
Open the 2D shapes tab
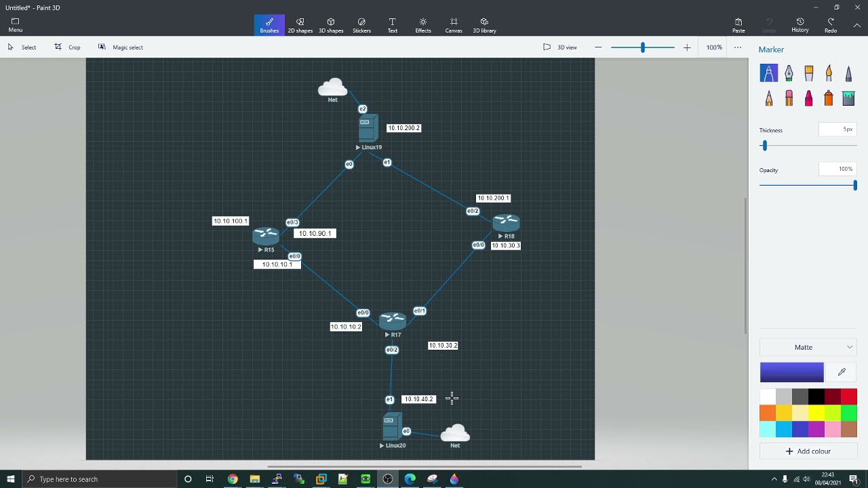[300, 25]
